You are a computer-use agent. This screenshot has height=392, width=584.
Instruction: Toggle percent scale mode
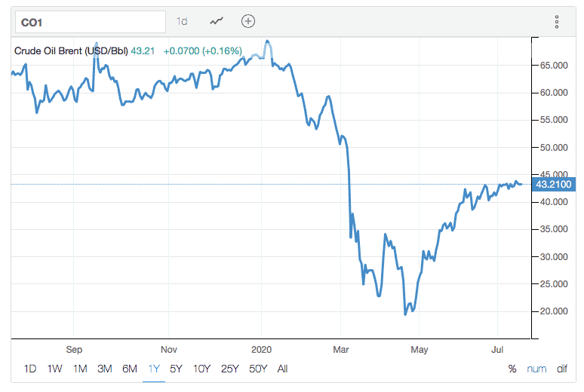pos(512,369)
